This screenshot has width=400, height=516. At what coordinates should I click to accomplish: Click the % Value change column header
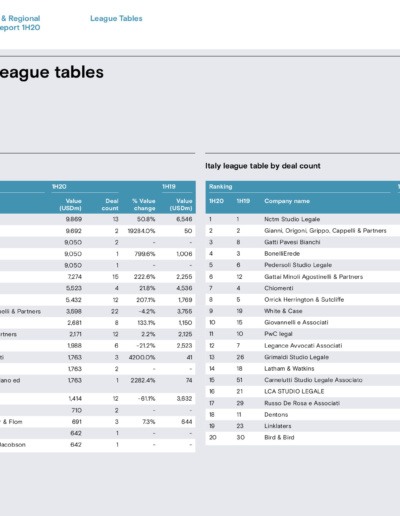point(144,204)
